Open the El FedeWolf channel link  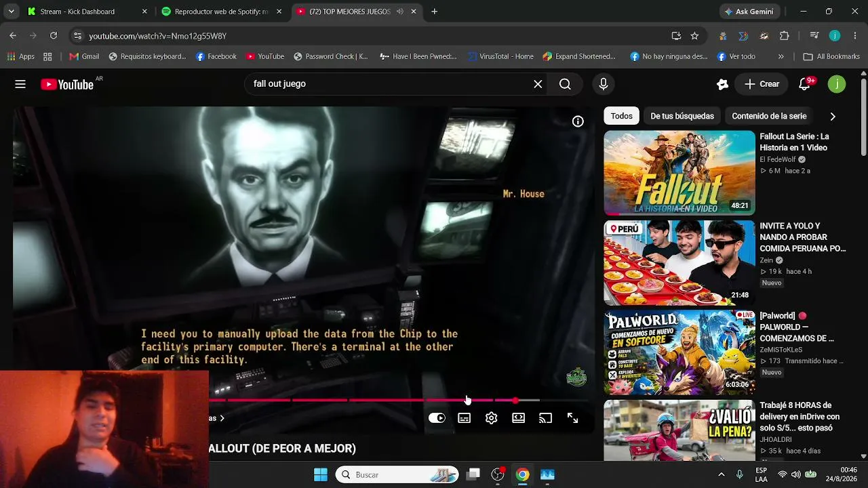click(778, 159)
